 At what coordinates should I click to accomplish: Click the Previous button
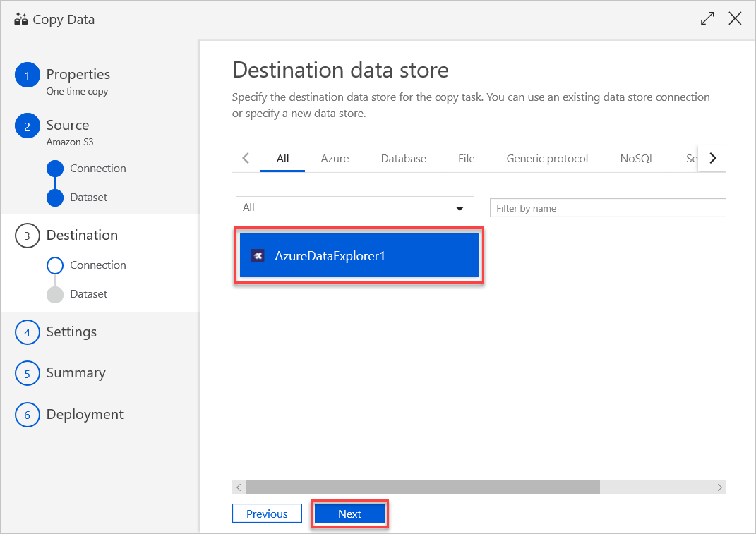267,514
